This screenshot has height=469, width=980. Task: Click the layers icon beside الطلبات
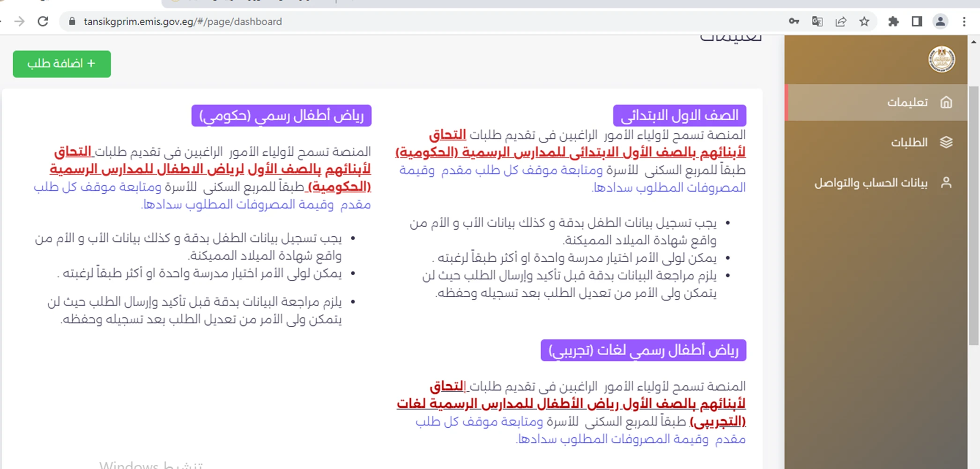coord(946,142)
